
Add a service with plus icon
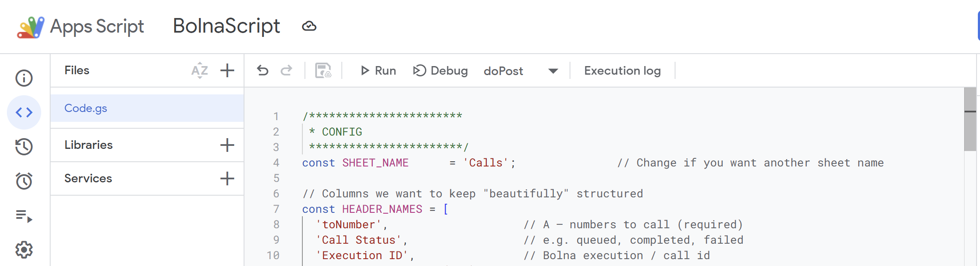click(x=227, y=178)
